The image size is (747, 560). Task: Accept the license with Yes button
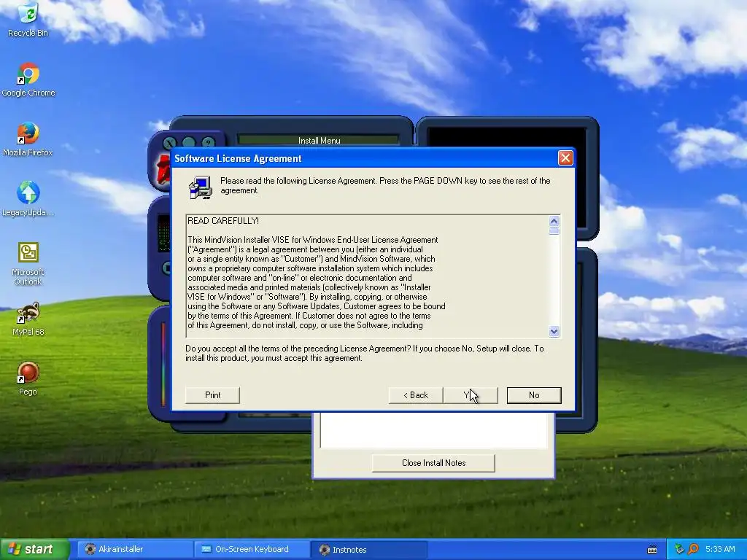pyautogui.click(x=471, y=395)
